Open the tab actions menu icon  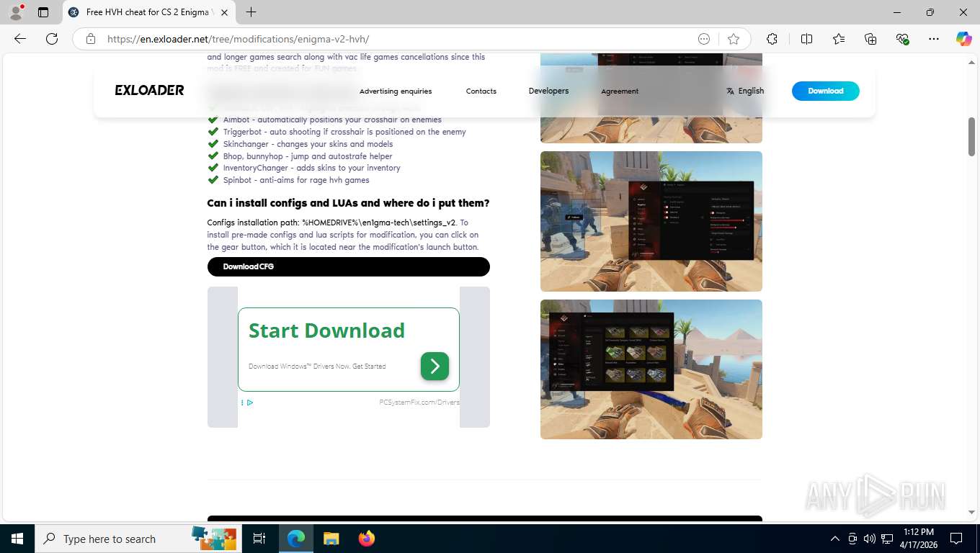[x=43, y=12]
